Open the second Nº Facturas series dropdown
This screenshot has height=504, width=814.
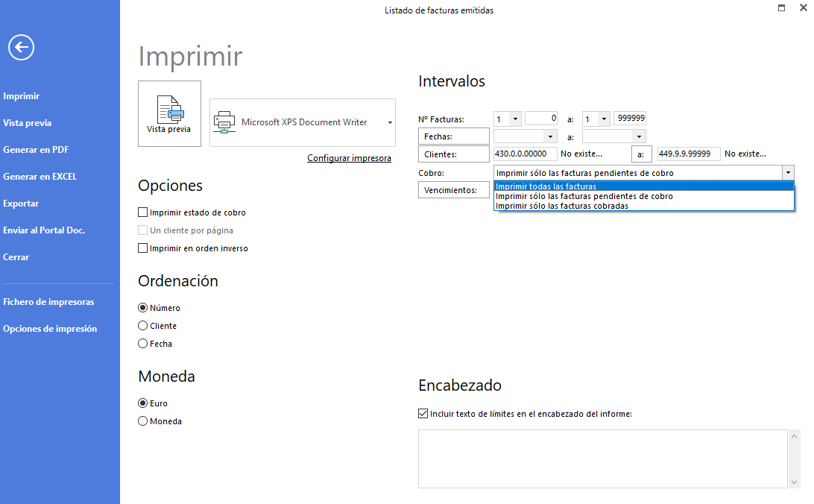[x=604, y=119]
